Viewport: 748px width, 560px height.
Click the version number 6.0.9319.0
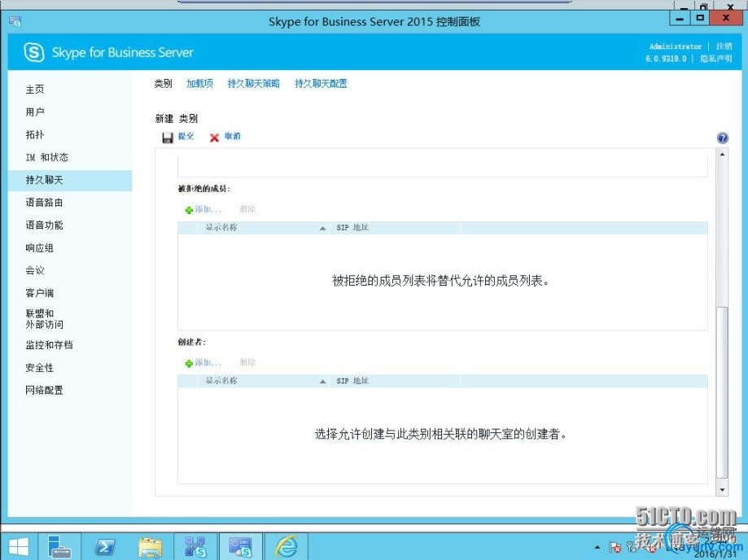pyautogui.click(x=666, y=59)
